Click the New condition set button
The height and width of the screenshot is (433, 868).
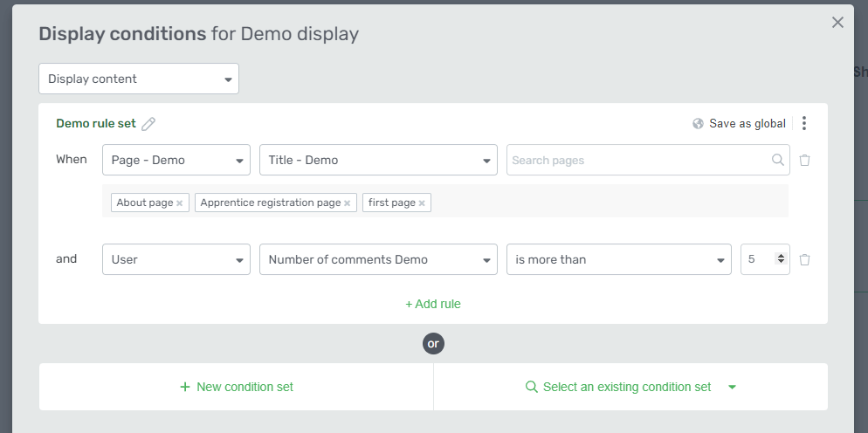click(x=237, y=387)
